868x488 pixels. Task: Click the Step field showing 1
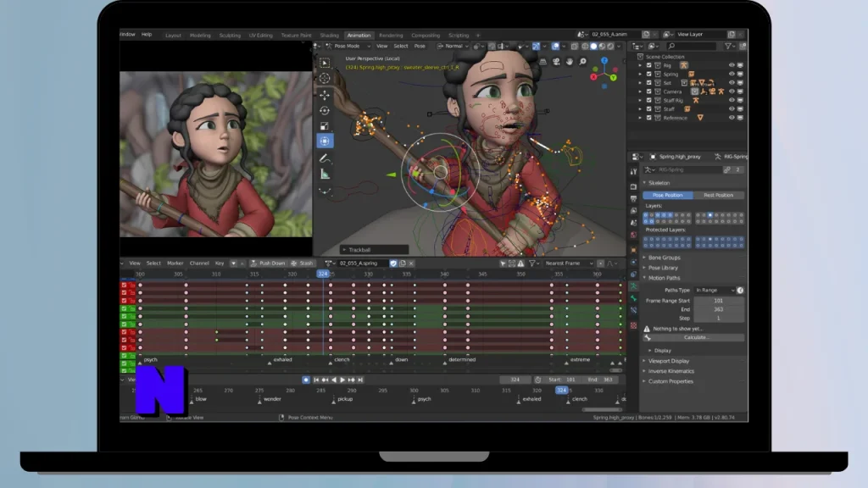point(719,319)
